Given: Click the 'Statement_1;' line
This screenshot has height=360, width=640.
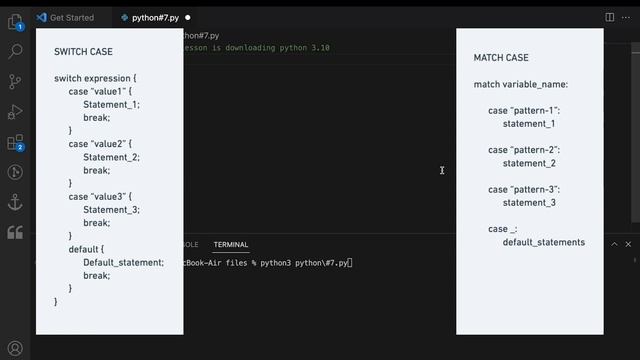Looking at the screenshot, I should [111, 104].
